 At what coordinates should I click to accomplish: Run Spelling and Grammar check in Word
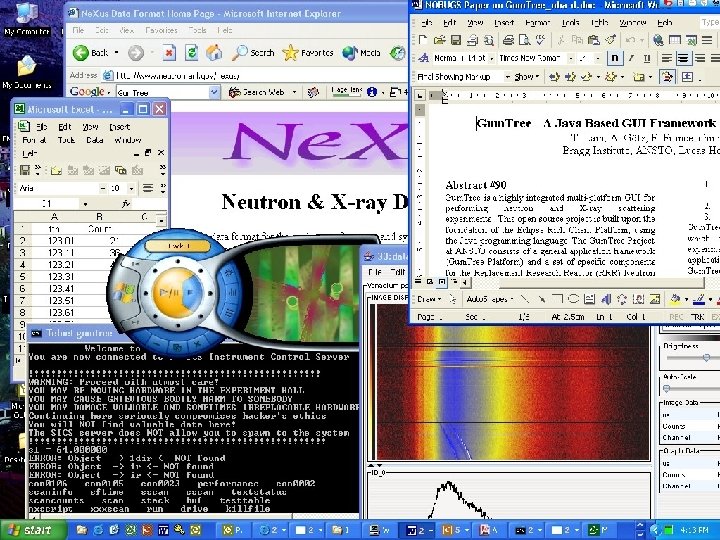point(540,40)
